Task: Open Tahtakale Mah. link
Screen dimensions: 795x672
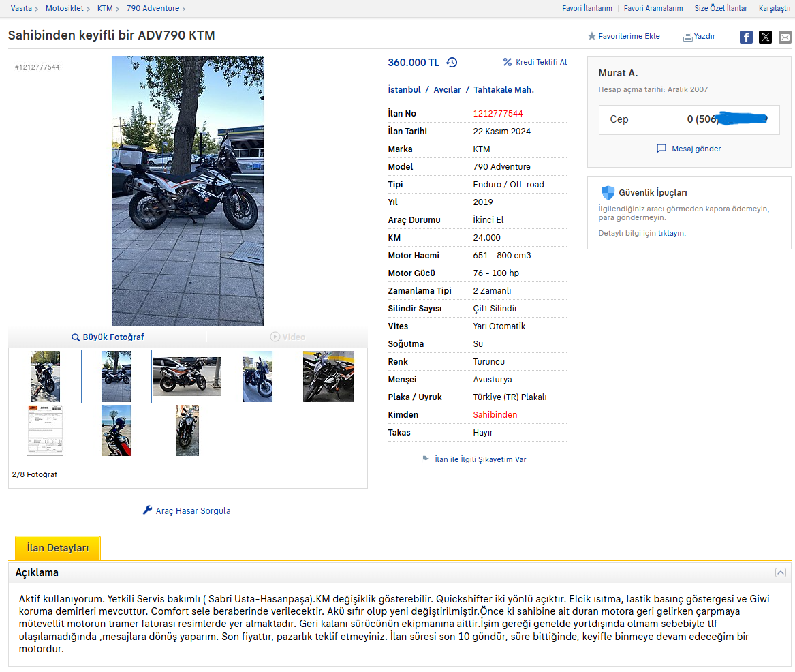Action: [x=503, y=90]
